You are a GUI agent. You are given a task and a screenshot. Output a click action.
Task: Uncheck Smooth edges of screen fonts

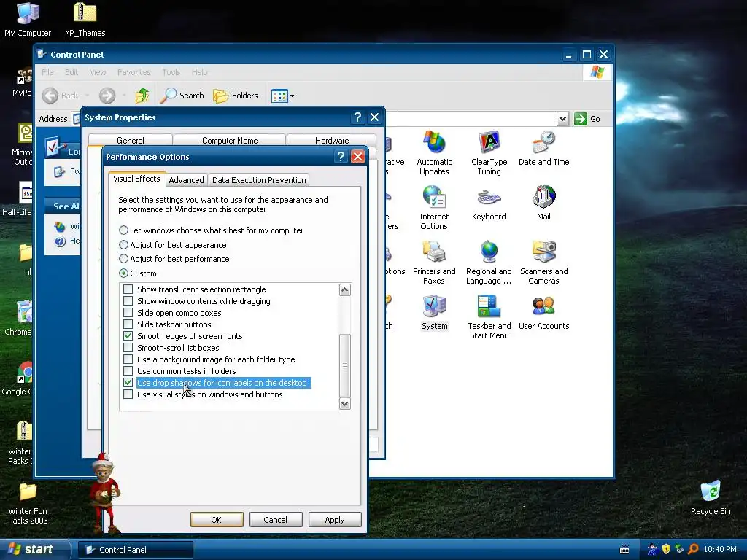[128, 335]
